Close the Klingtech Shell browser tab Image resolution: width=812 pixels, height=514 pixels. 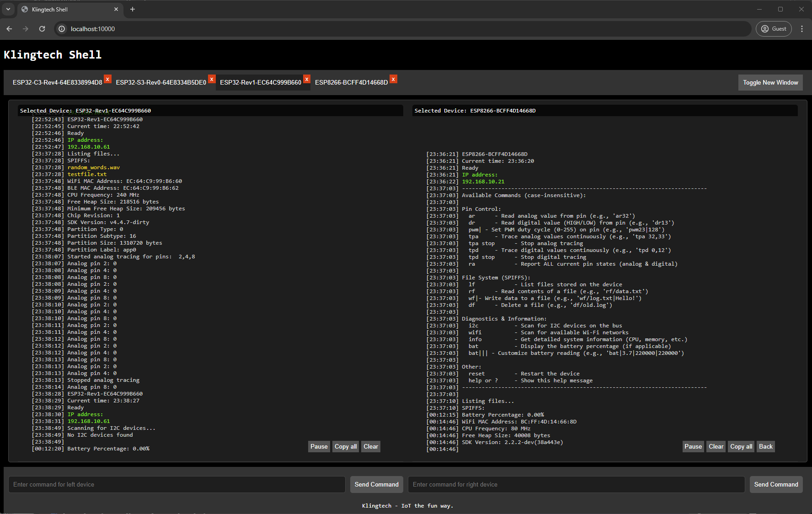tap(116, 9)
